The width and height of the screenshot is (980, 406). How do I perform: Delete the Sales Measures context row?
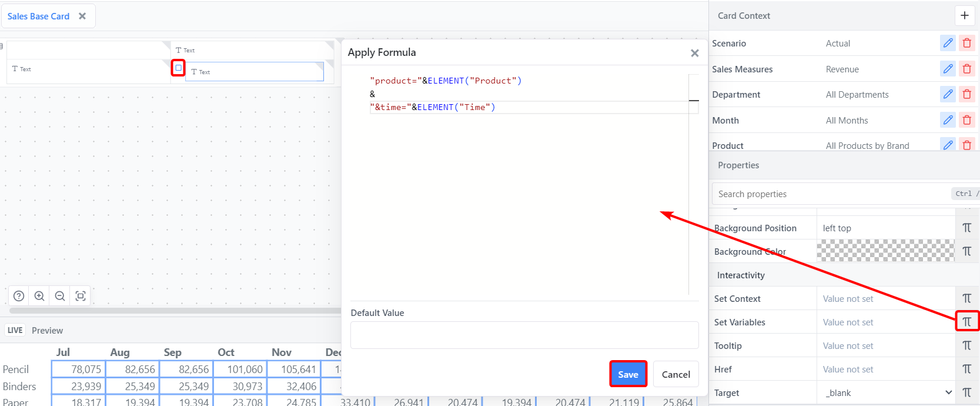point(967,69)
